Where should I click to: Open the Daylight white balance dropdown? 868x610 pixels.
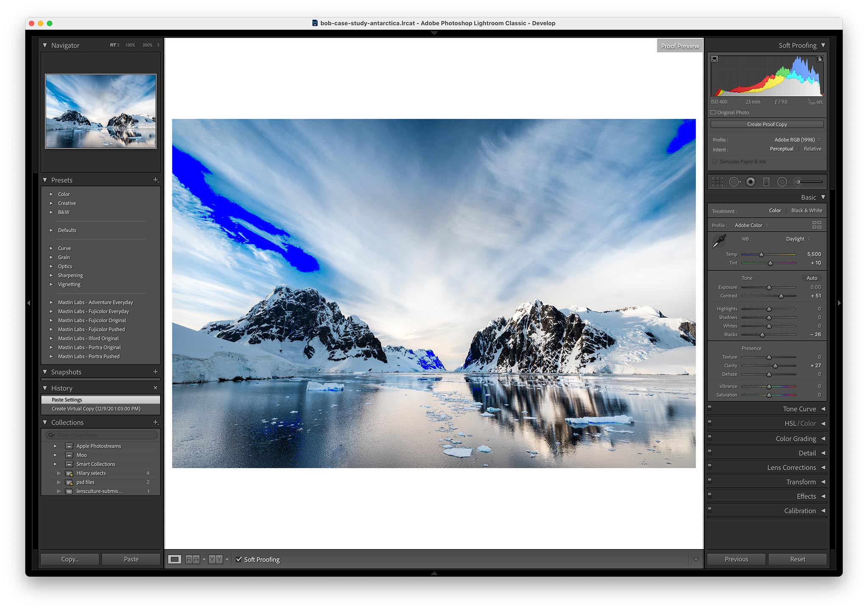pos(798,239)
